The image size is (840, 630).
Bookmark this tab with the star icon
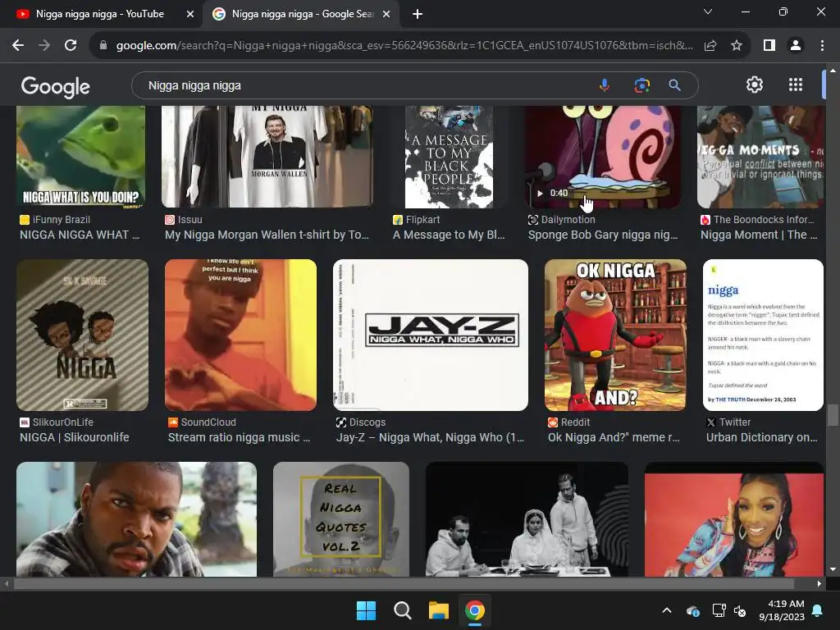(x=737, y=46)
